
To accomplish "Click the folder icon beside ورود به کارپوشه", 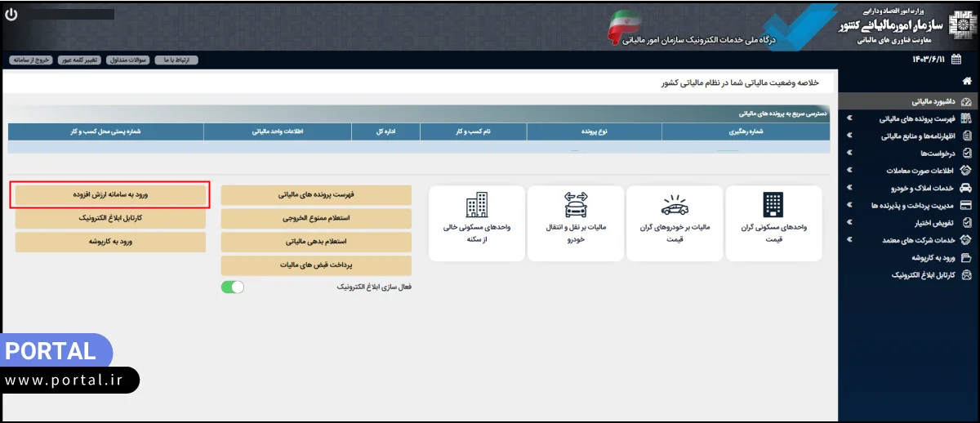I will (967, 257).
